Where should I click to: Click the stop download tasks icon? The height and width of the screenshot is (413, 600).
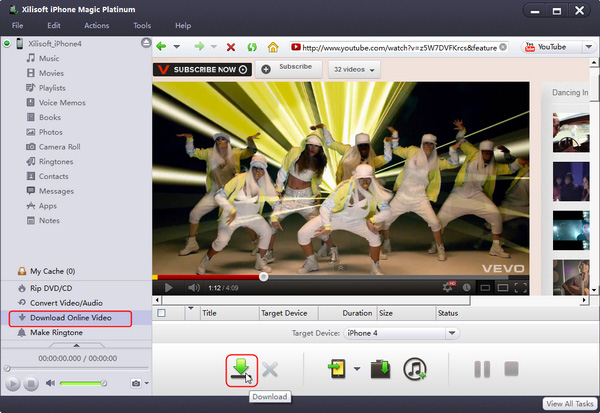pos(511,369)
